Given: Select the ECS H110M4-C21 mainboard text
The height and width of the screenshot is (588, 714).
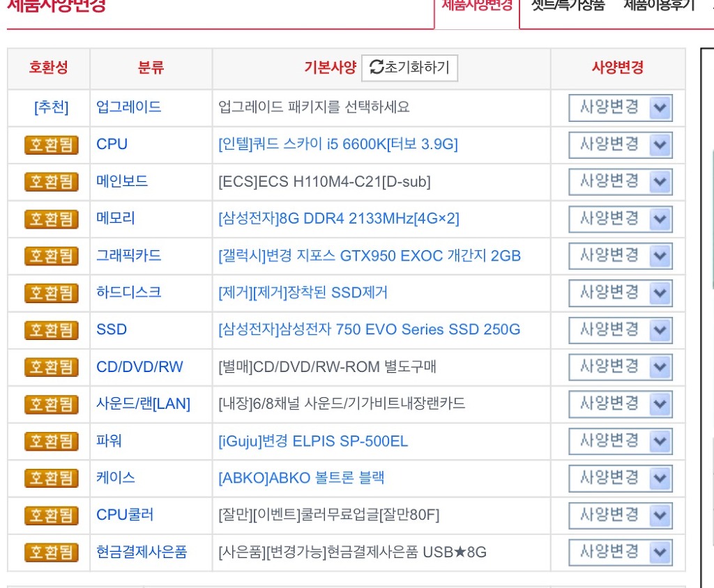Looking at the screenshot, I should 324,182.
